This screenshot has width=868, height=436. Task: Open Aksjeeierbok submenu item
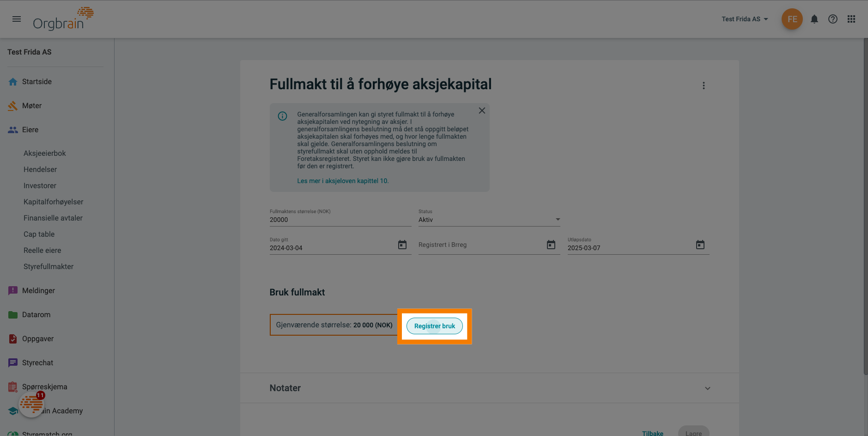coord(45,153)
